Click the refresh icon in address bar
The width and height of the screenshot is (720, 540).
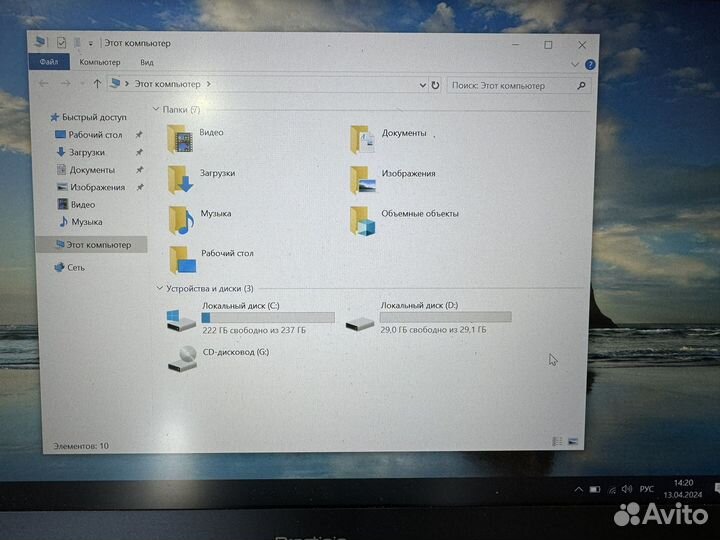tap(435, 85)
